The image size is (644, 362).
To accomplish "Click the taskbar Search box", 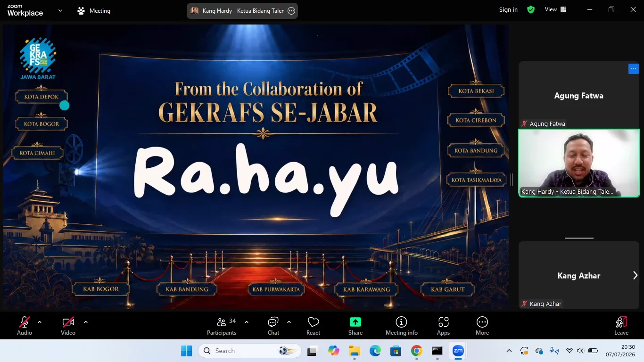I will coord(250,351).
